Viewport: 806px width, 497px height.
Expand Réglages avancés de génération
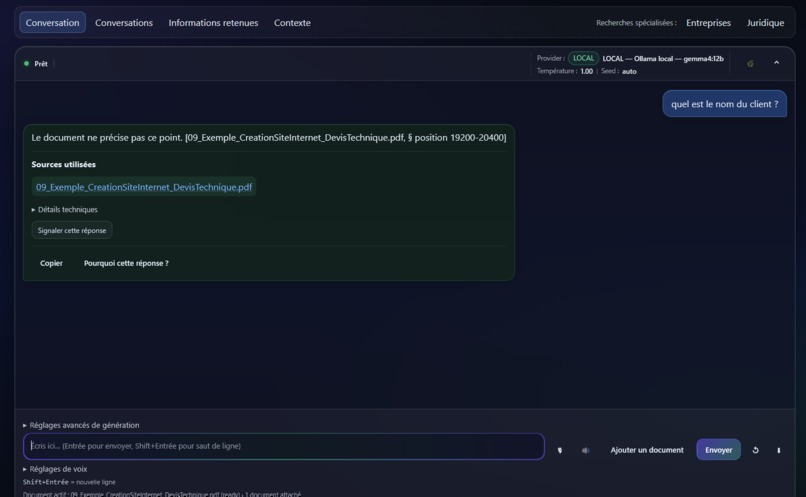click(81, 425)
